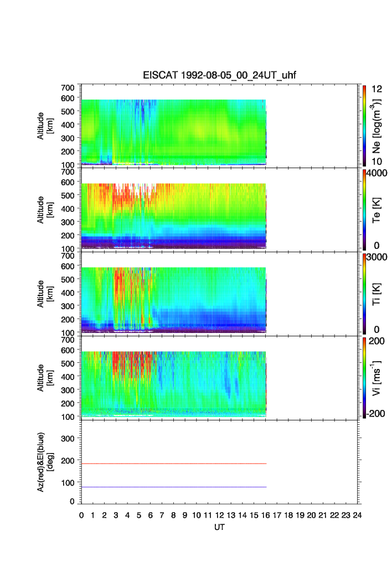Click the -200 minimum on the Vi color bar
Viewport: 392px width, 588px height.
376,414
